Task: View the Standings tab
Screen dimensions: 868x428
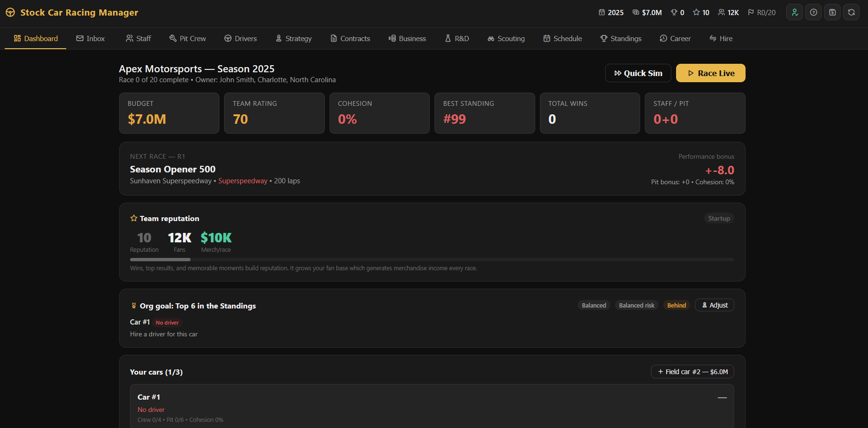Action: [x=621, y=39]
